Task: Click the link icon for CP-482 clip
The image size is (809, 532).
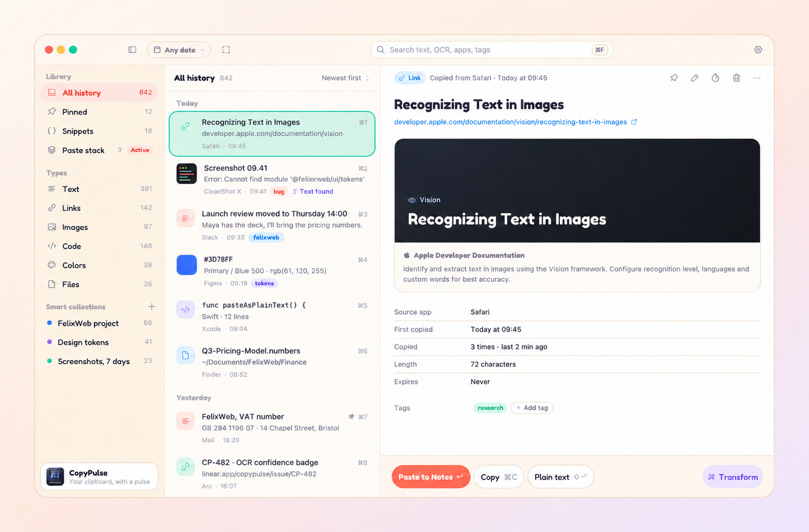Action: point(185,467)
